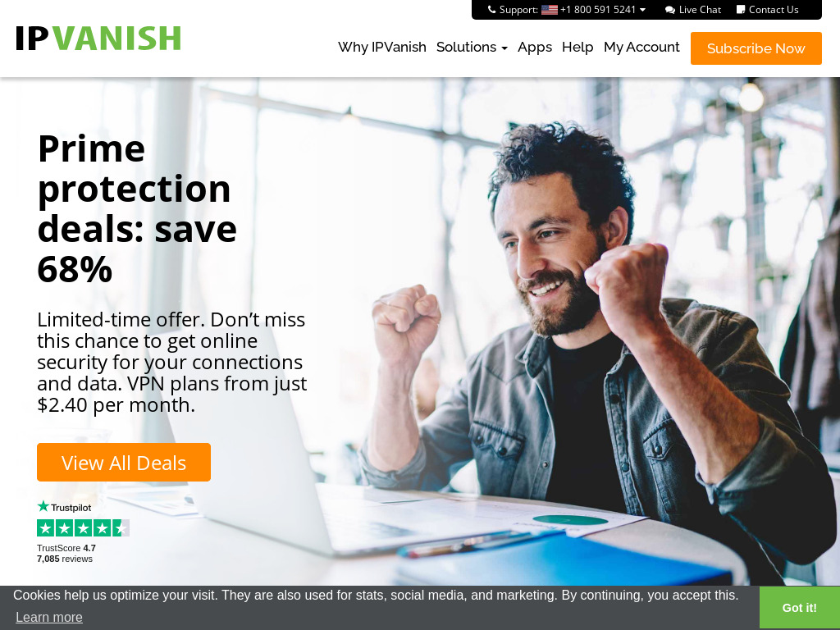Viewport: 840px width, 630px height.
Task: Click the Live Chat speech bubble icon
Action: pos(669,10)
